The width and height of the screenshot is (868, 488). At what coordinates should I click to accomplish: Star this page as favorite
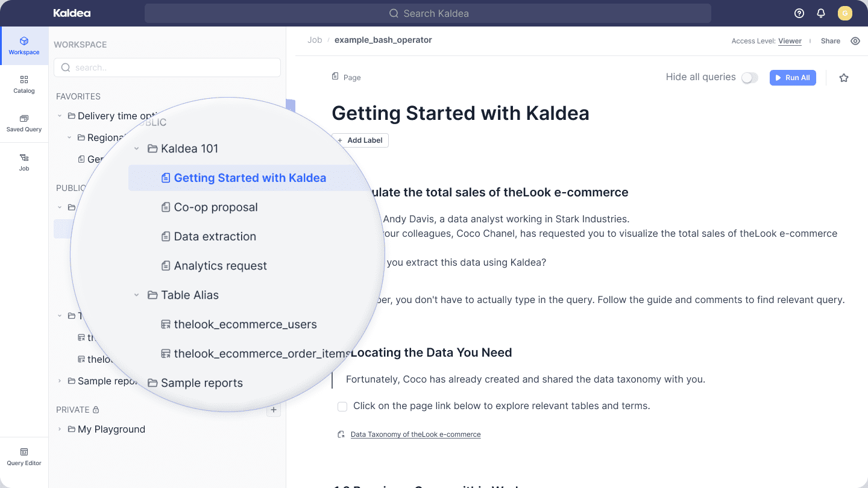(844, 78)
